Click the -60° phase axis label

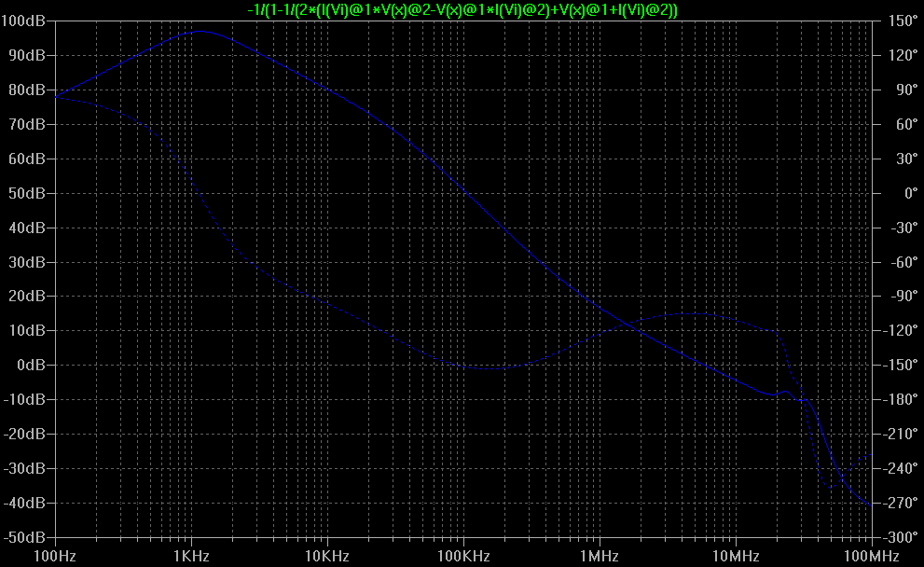tap(904, 262)
